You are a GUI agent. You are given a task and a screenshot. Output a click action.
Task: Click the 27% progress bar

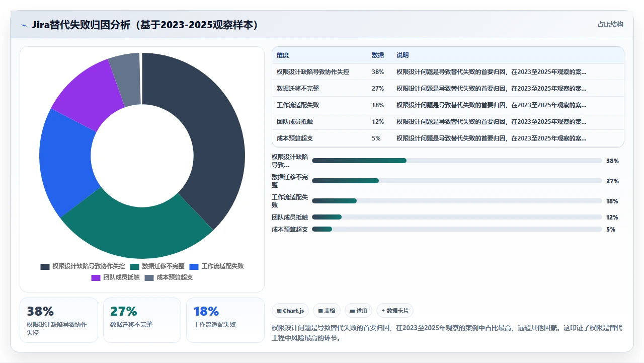(457, 181)
